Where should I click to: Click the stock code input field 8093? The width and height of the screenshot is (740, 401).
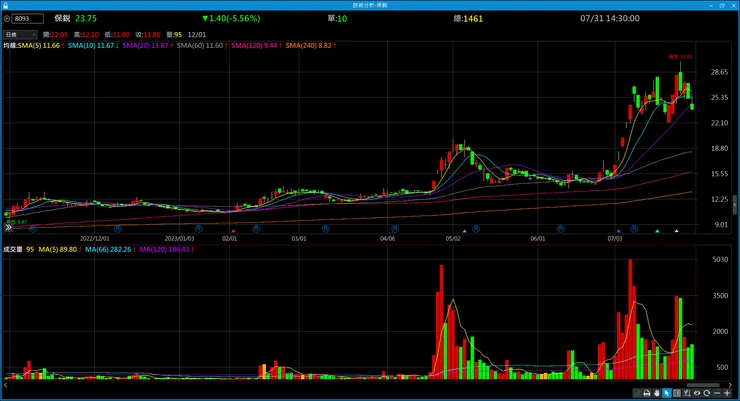pyautogui.click(x=28, y=19)
